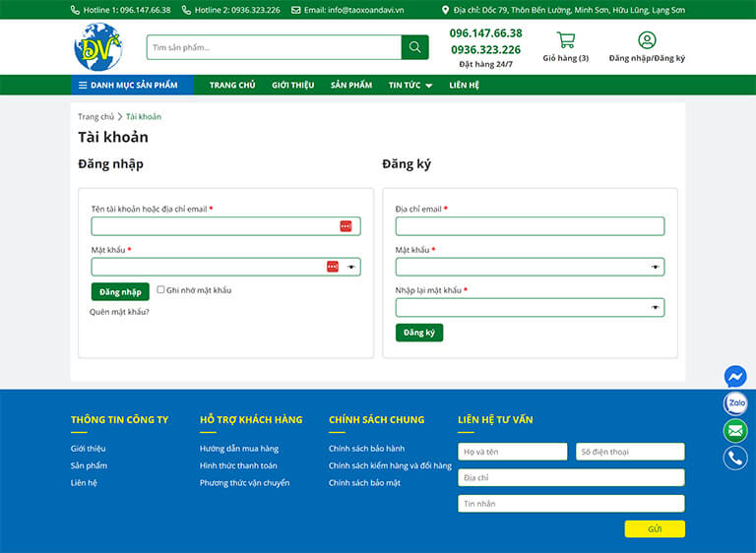Focus footer Địa chỉ field
756x553 pixels.
(x=571, y=477)
